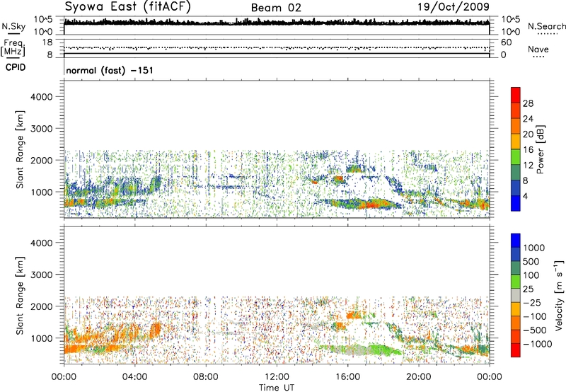
Task: Click the 'N.Sky' legend label
Action: click(13, 26)
